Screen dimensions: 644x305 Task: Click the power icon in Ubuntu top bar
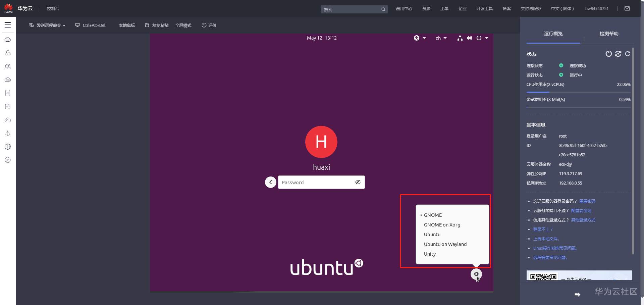479,38
